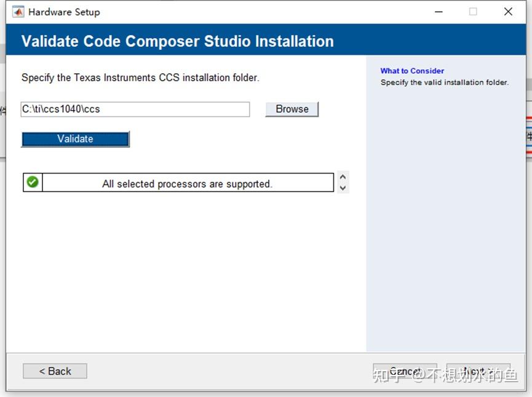This screenshot has width=532, height=397.
Task: Maximize the Hardware Setup window
Action: [x=473, y=11]
